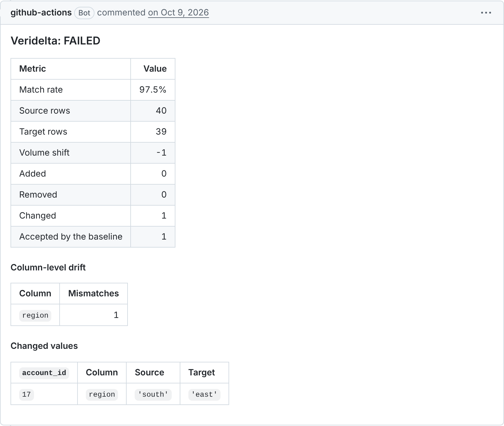Click the 'Mismatches' column header

click(94, 293)
